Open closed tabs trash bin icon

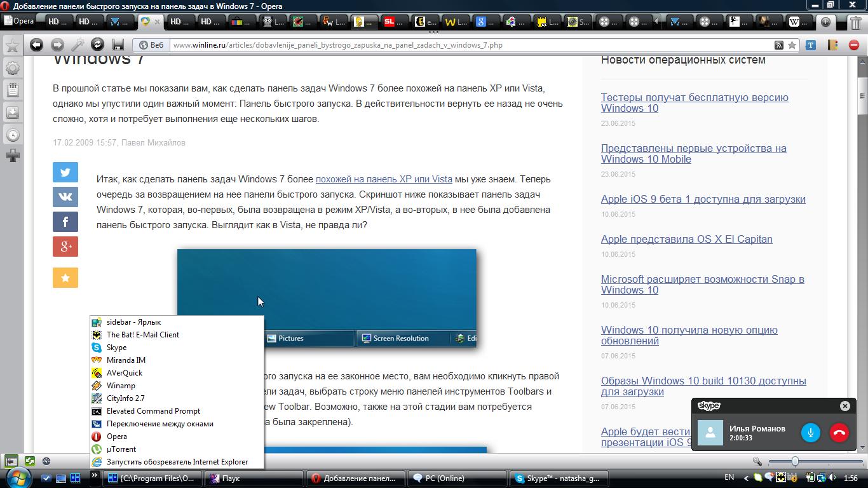[856, 22]
